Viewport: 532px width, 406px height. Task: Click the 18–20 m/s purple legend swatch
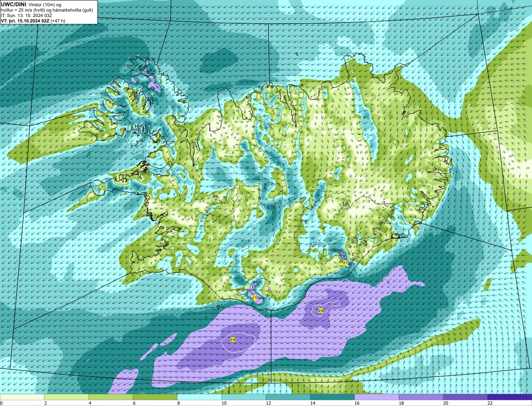click(421, 397)
